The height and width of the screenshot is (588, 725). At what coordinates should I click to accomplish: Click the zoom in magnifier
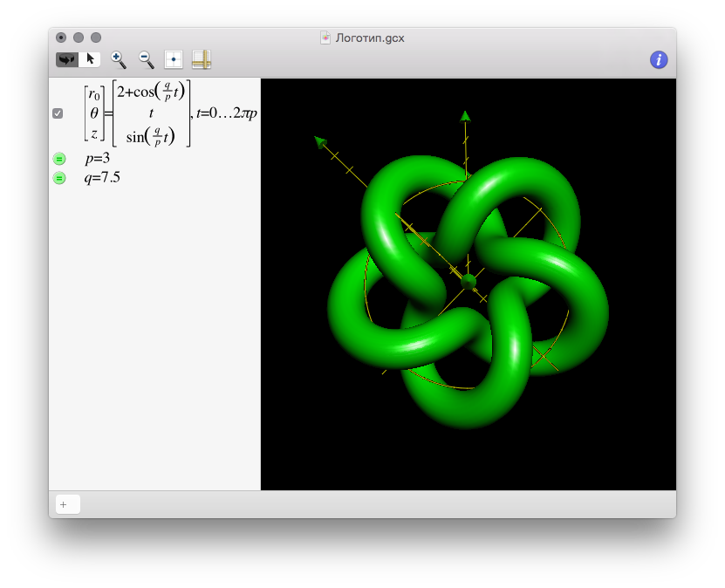[x=118, y=59]
